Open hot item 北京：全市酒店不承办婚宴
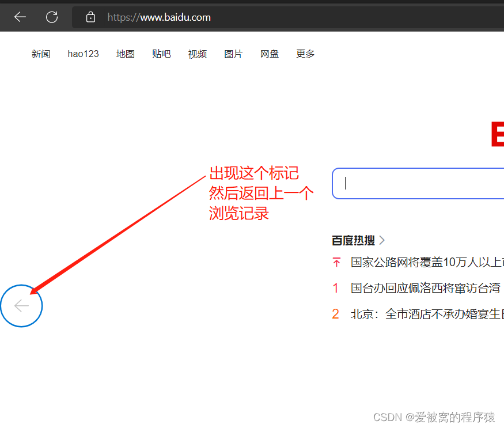The height and width of the screenshot is (428, 504). (x=427, y=314)
